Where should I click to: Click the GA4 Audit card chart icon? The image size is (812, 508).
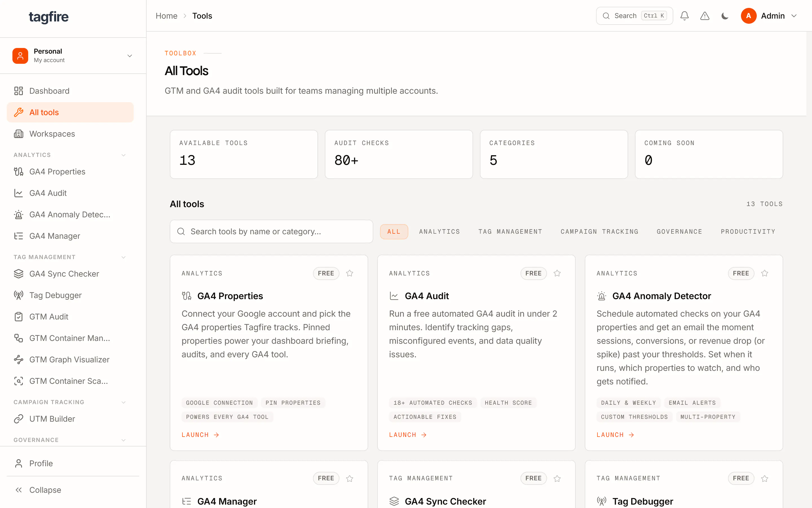[394, 296]
